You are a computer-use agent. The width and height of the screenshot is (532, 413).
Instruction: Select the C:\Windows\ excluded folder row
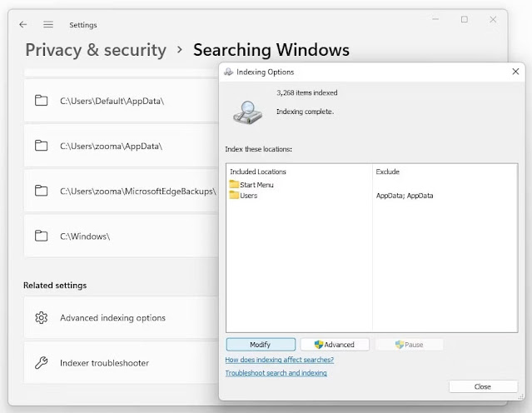coord(121,236)
